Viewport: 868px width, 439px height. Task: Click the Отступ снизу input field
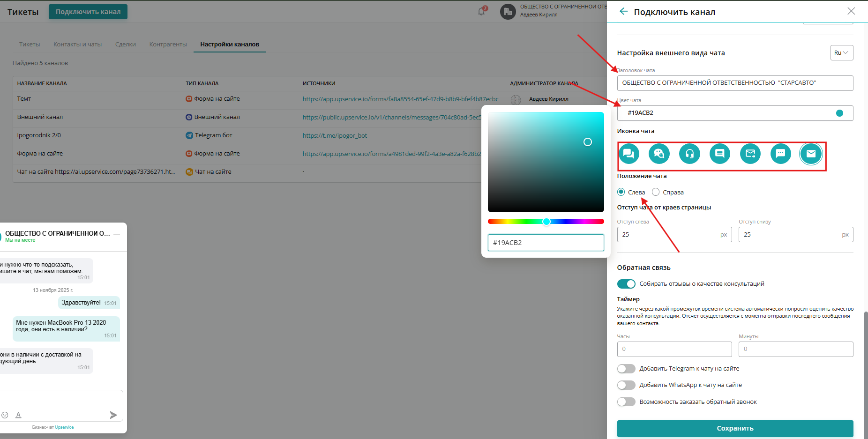point(796,235)
